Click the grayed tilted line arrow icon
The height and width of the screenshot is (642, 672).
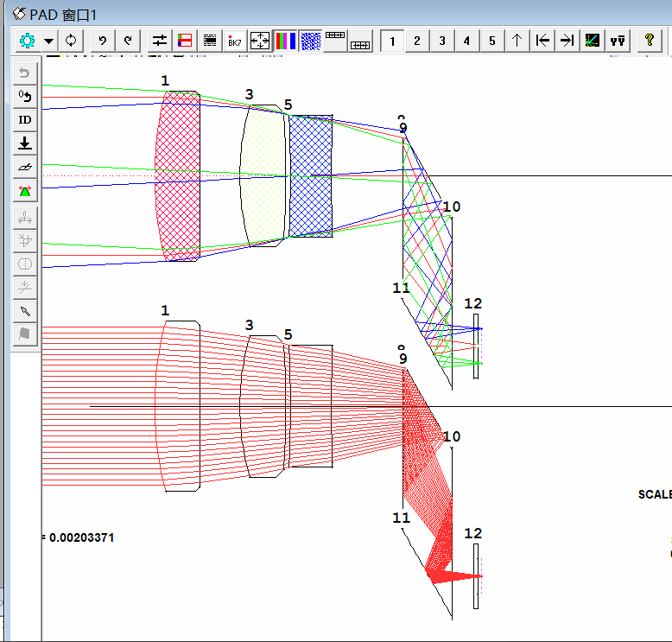[x=25, y=288]
